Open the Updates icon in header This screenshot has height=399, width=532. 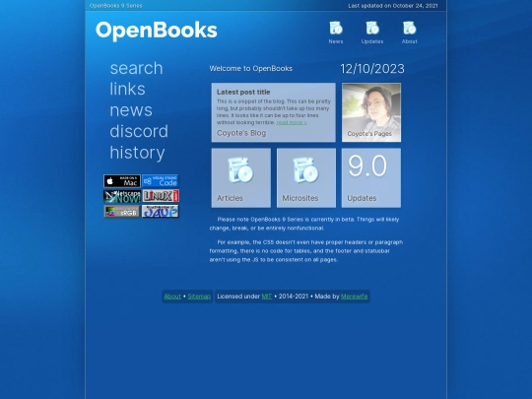tap(372, 29)
